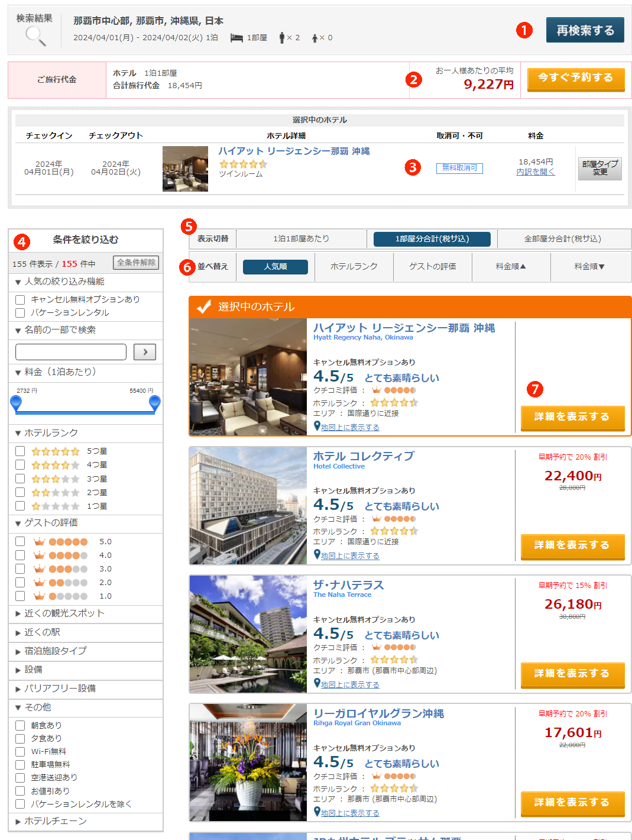The image size is (632, 840).
Task: Click the star rating icons beside 2つ星
Action: (55, 492)
